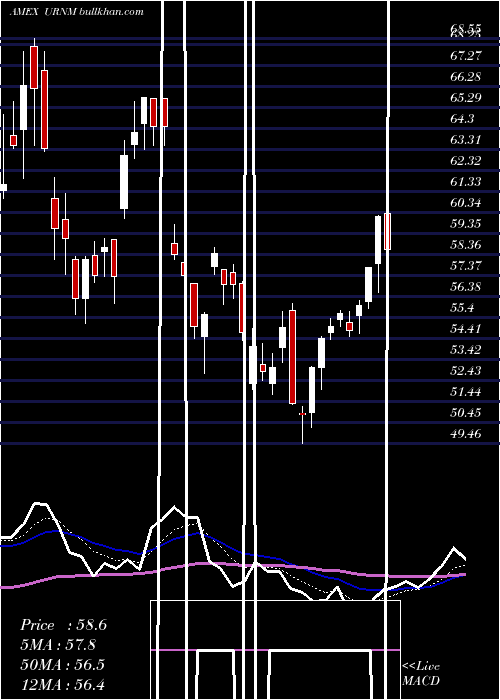Image resolution: width=500 pixels, height=700 pixels.
Task: Select the 54.41 price axis label
Action: click(x=466, y=328)
